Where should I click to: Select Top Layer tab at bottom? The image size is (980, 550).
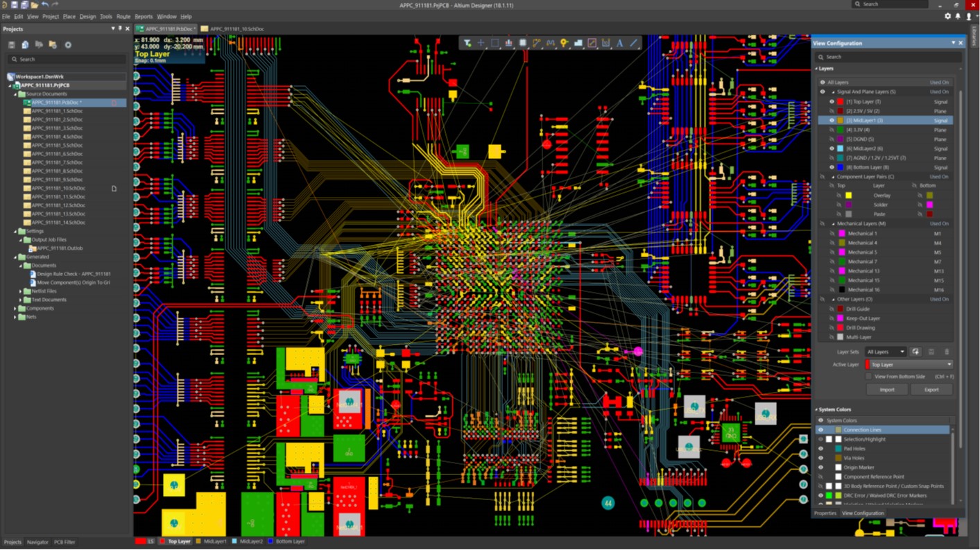point(175,542)
